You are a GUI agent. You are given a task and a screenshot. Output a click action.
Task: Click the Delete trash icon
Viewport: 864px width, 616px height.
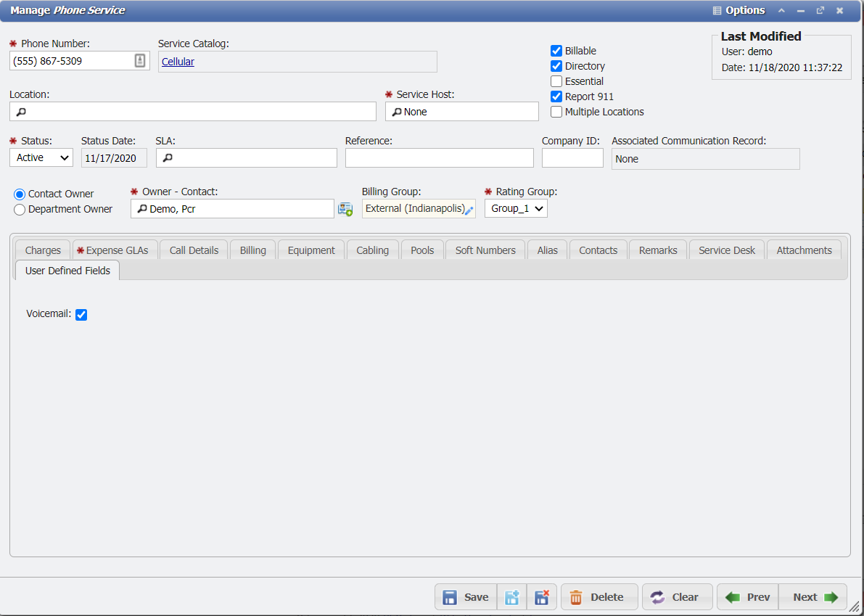coord(599,596)
